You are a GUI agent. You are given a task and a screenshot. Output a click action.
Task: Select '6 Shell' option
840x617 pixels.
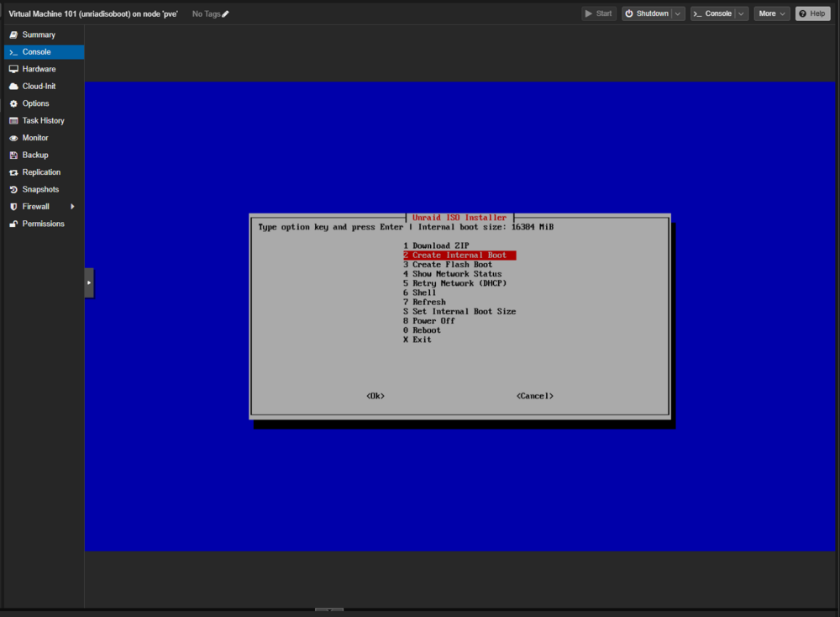point(419,293)
